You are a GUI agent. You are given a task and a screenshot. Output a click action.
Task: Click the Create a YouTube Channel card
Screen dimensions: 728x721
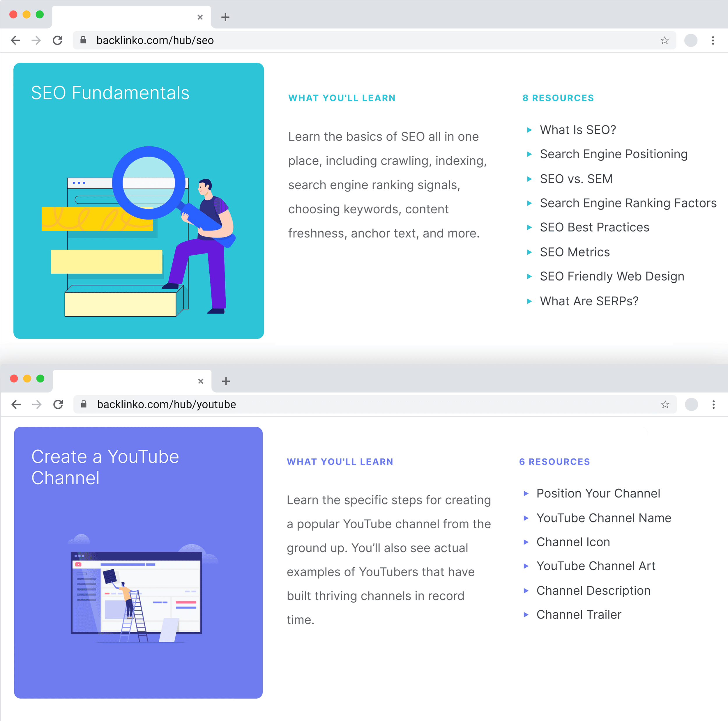(138, 562)
